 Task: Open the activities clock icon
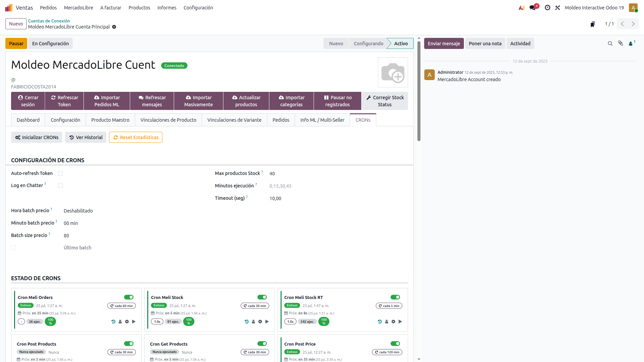pos(547,7)
